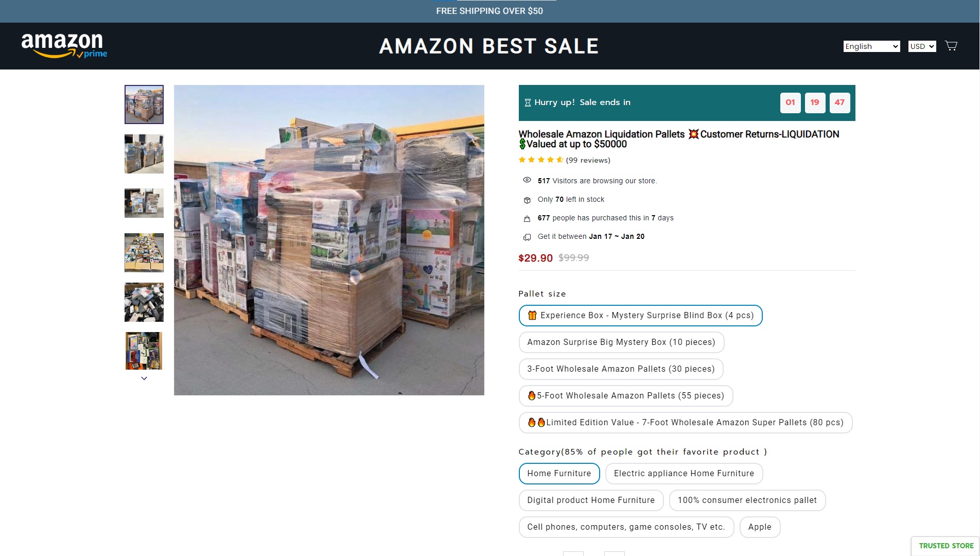Click the Amazon Prime logo
980x556 pixels.
pos(64,46)
